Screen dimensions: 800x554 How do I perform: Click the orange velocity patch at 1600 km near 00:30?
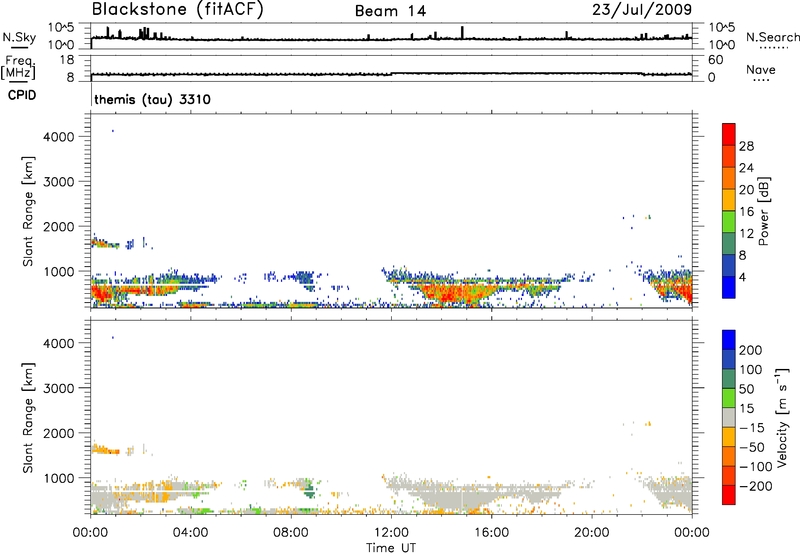tap(105, 450)
